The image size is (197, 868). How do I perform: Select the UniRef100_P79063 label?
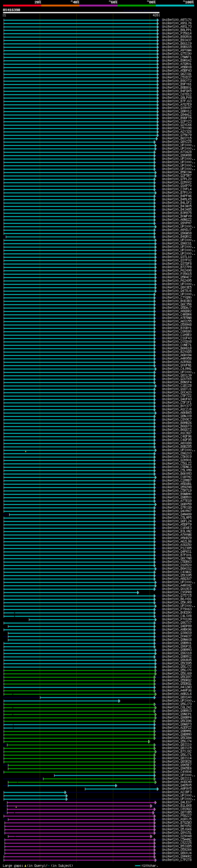(176, 610)
